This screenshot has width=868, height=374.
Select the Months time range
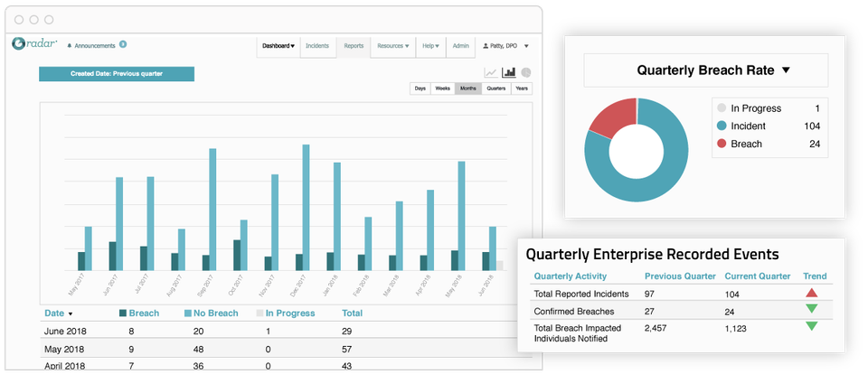[468, 89]
